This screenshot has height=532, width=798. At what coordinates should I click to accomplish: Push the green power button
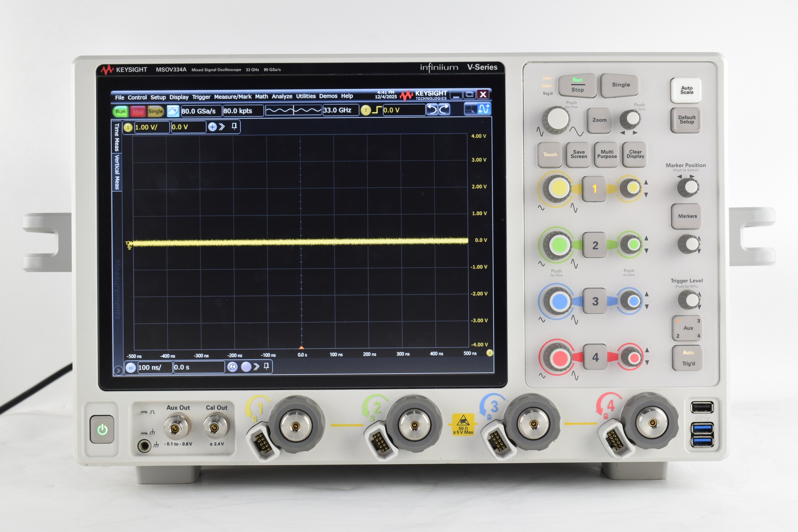102,429
